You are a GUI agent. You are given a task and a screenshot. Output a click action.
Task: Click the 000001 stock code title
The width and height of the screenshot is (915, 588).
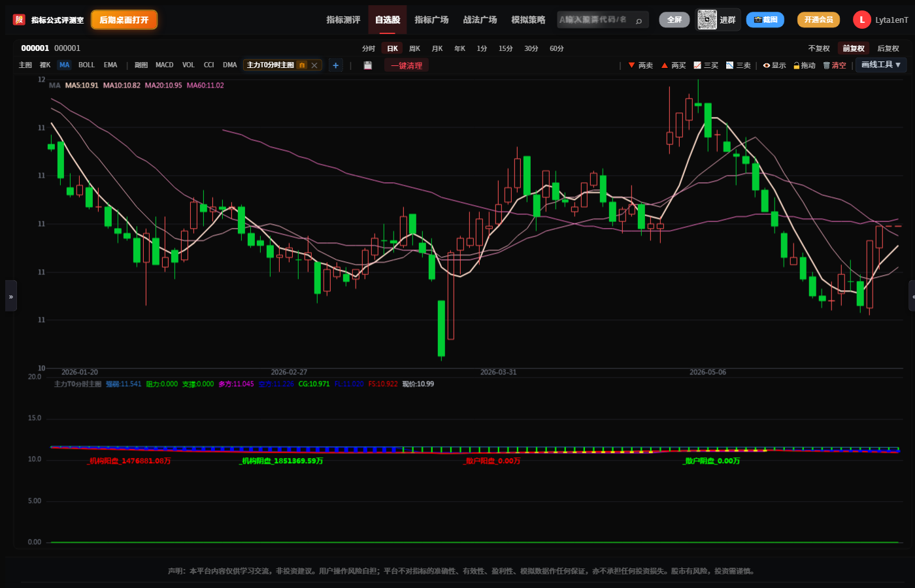coord(35,48)
